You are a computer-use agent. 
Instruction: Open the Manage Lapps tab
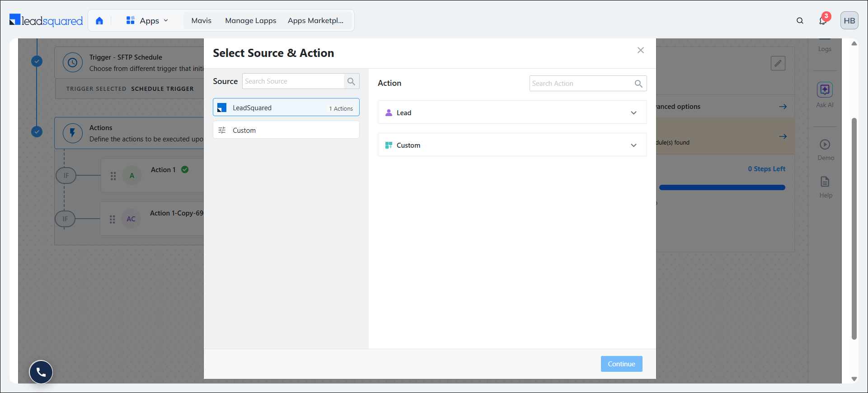[x=251, y=20]
